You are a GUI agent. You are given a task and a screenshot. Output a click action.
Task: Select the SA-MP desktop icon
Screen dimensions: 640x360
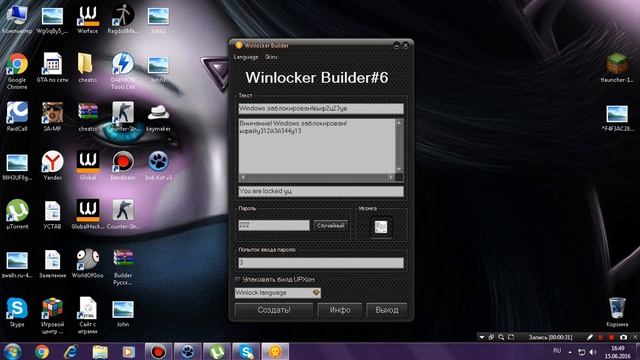click(x=53, y=117)
